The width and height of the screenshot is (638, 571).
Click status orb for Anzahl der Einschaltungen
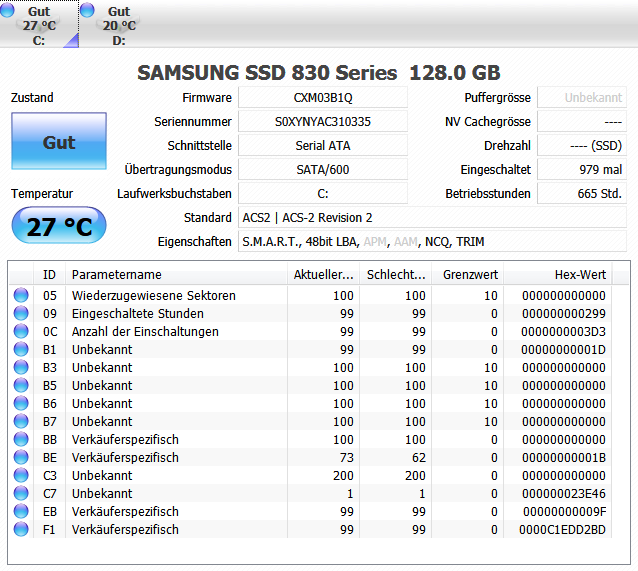(21, 332)
